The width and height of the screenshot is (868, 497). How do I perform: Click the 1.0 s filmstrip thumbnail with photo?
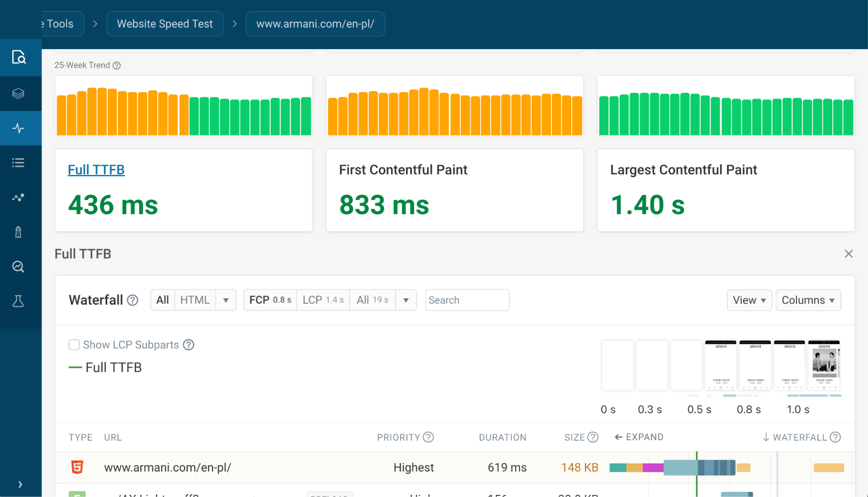(824, 365)
